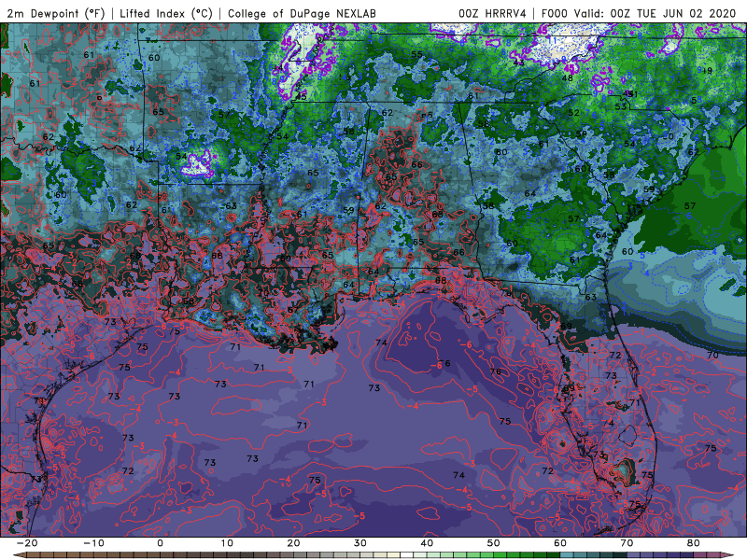
Task: Click the "Lifted Index (°C)" title text
Action: 166,13
